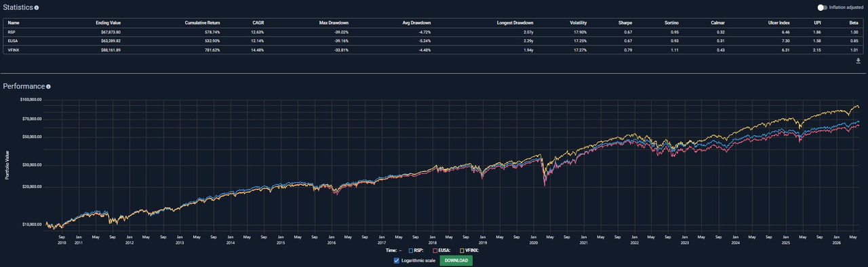Click the Portfolio Value axis title
Image resolution: width=868 pixels, height=267 pixels.
[x=7, y=165]
